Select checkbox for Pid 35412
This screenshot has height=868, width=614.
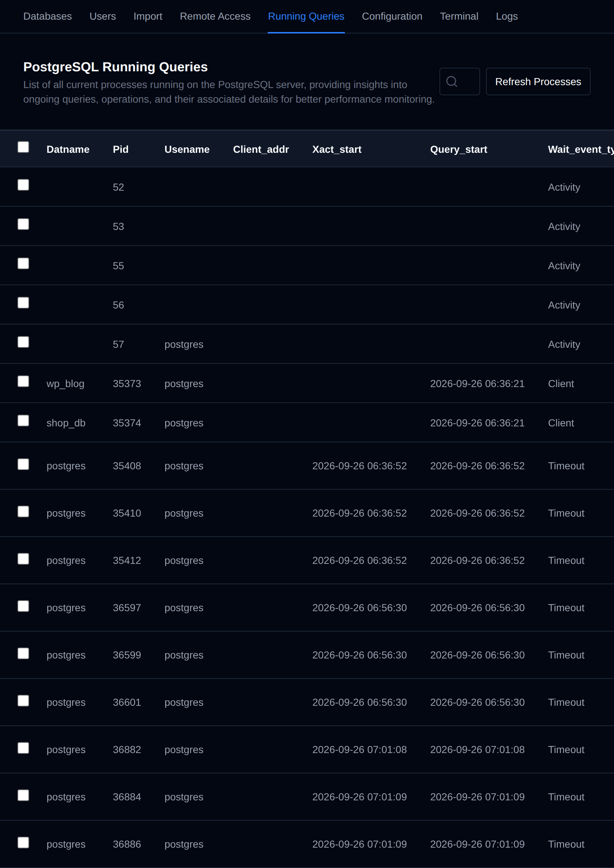click(23, 559)
